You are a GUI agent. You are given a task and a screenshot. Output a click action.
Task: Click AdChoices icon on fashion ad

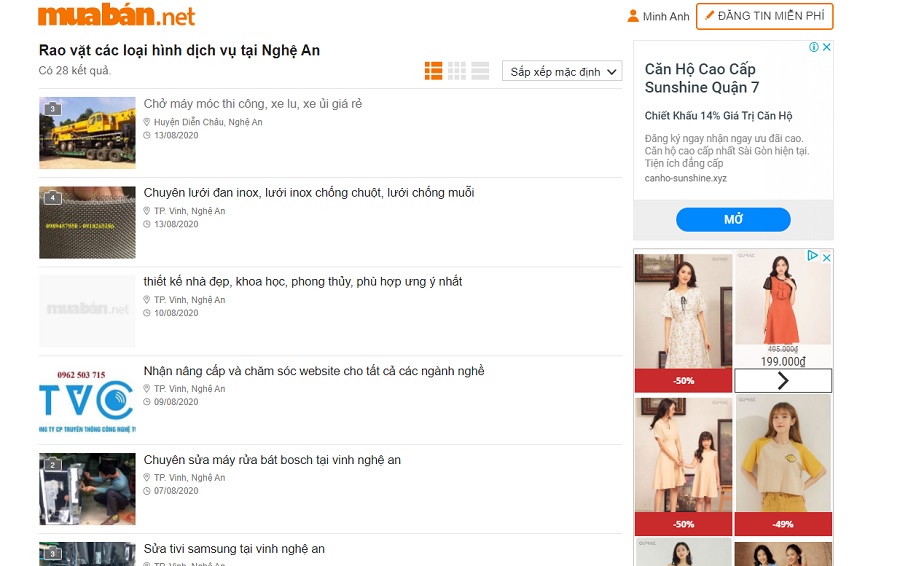pos(812,255)
